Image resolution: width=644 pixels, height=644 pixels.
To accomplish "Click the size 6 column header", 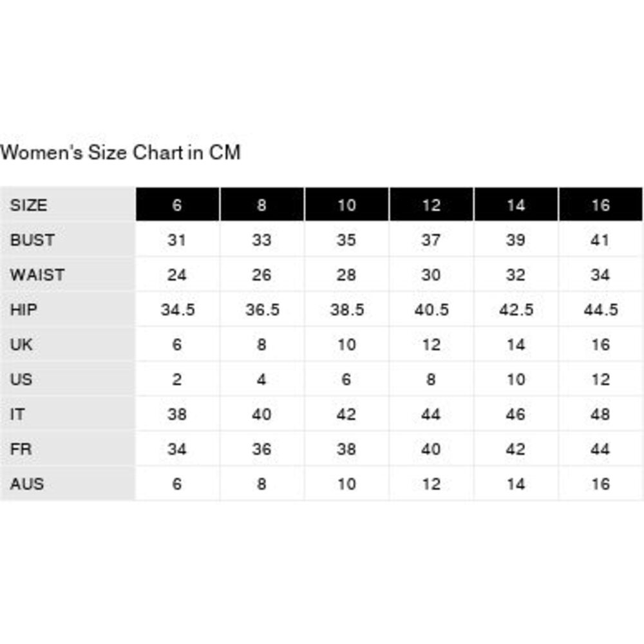I will tap(178, 205).
